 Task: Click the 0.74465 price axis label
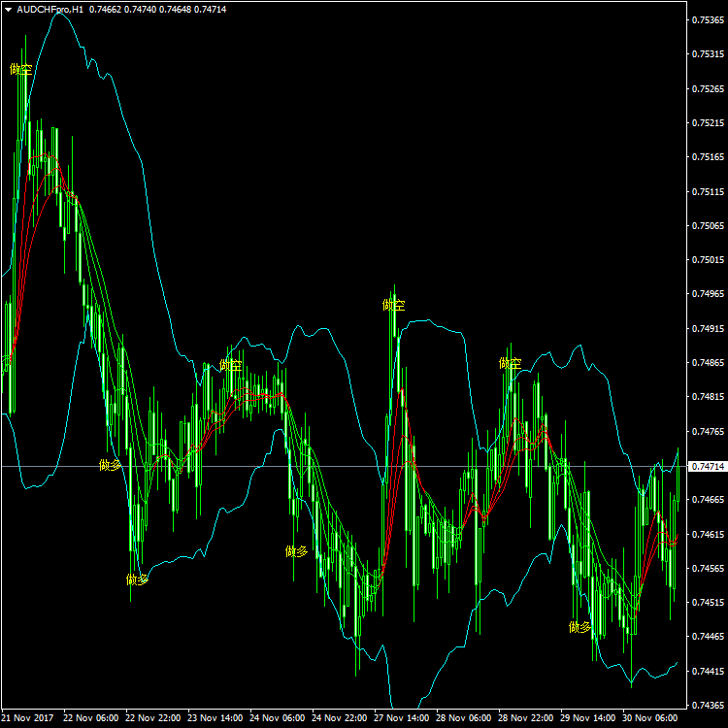tap(708, 637)
